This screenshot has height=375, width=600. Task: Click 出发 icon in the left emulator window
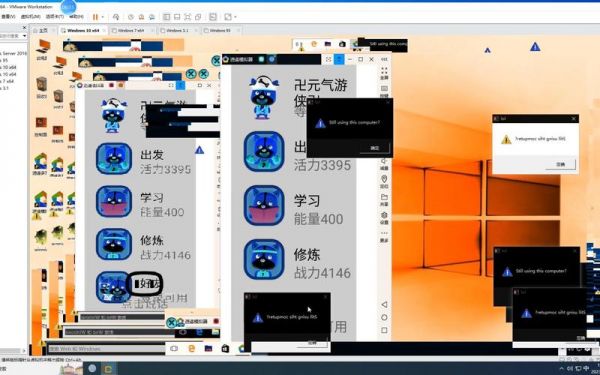(x=114, y=159)
